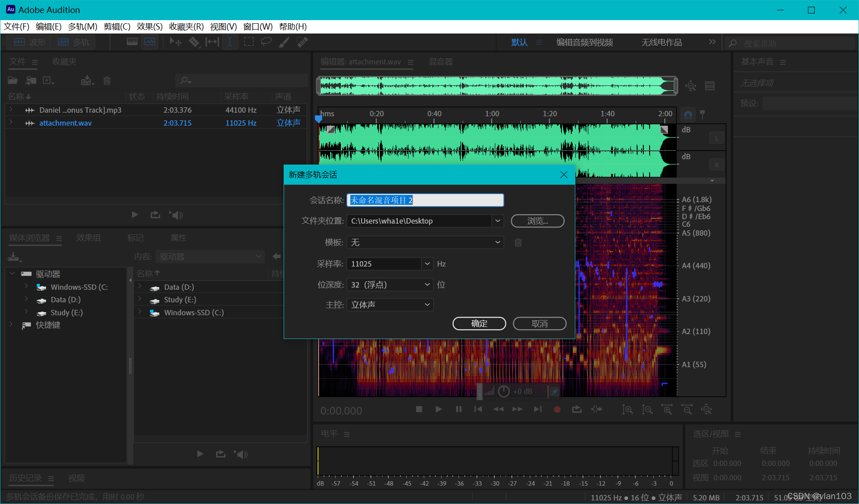Toggle the left channel L button
Image resolution: width=859 pixels, height=504 pixels.
pyautogui.click(x=716, y=138)
